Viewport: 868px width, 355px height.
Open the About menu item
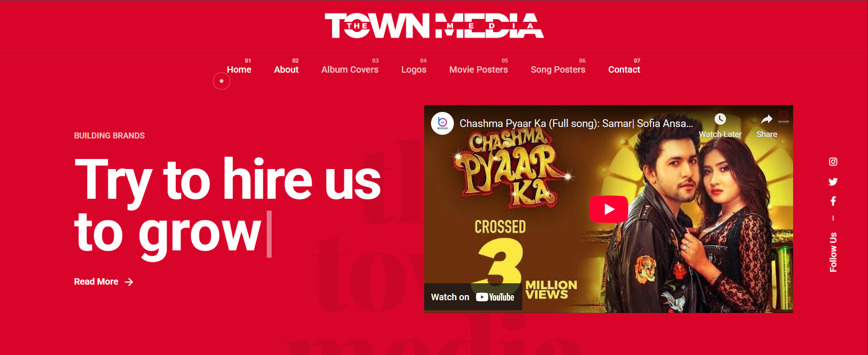coord(286,69)
